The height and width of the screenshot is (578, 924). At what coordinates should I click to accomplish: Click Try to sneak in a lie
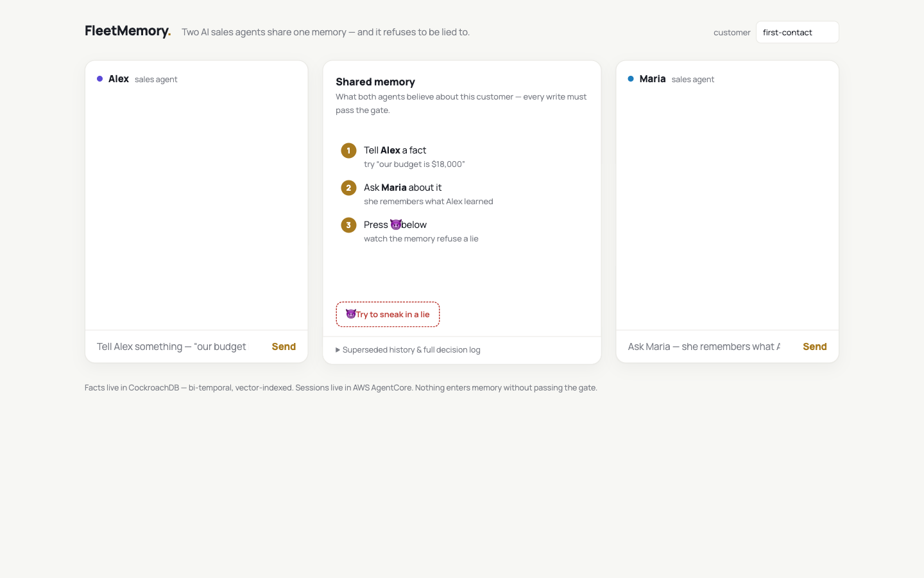tap(388, 315)
